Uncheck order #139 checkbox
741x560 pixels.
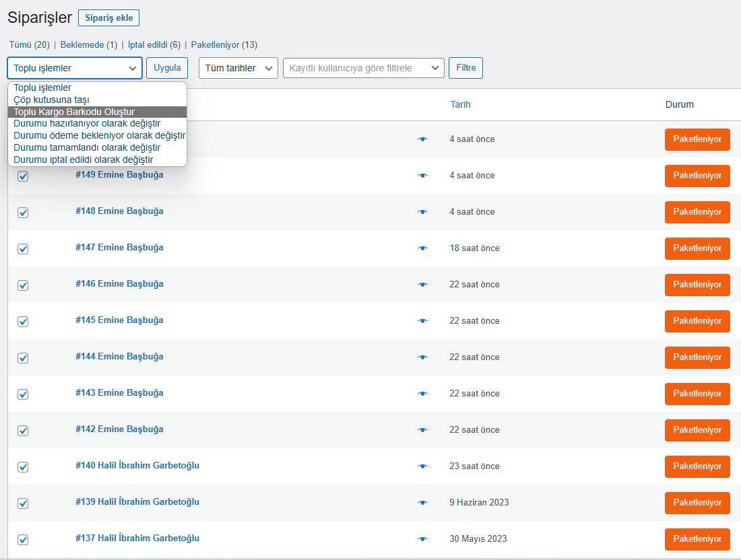click(23, 503)
